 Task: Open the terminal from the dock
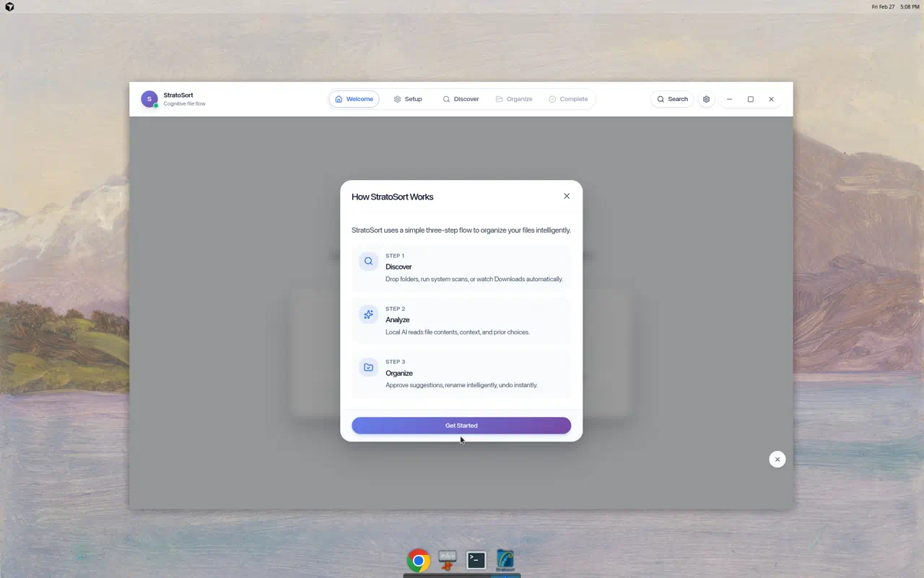476,560
